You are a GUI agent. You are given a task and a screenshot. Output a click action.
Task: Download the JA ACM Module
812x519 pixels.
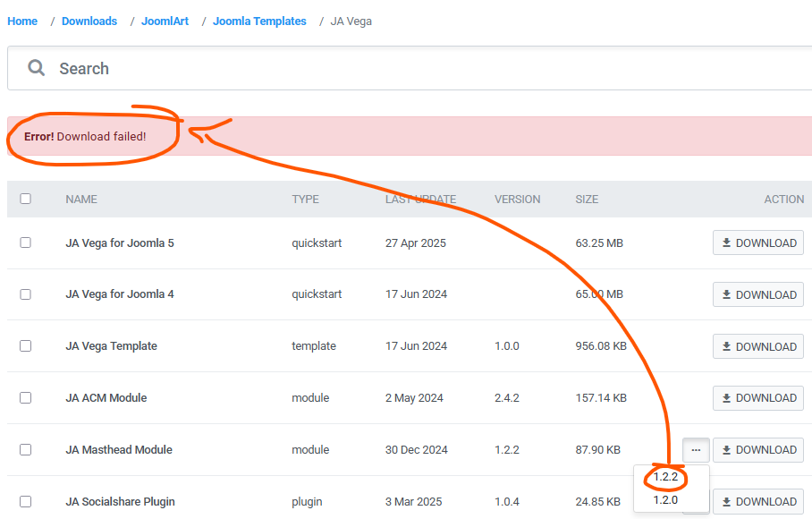coord(758,398)
